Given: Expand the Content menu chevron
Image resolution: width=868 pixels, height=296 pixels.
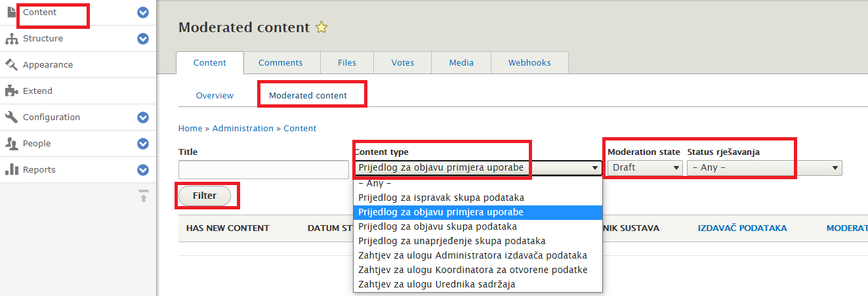Looking at the screenshot, I should pyautogui.click(x=143, y=12).
